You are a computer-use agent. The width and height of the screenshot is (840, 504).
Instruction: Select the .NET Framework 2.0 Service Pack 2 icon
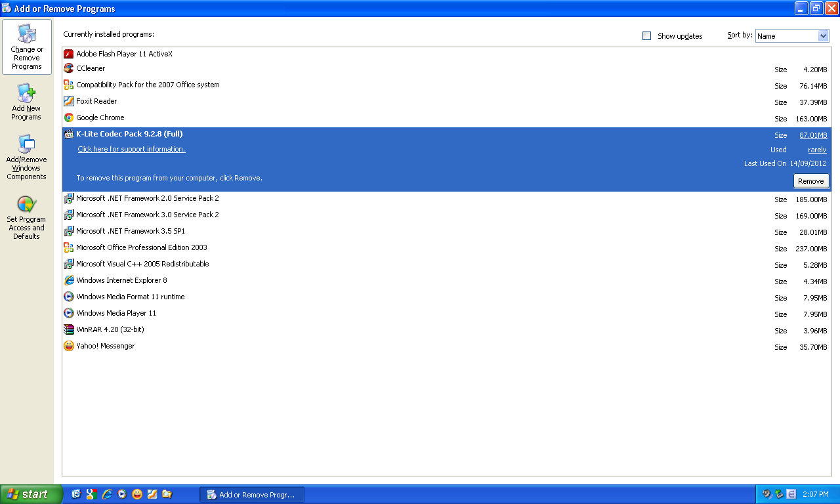(69, 198)
